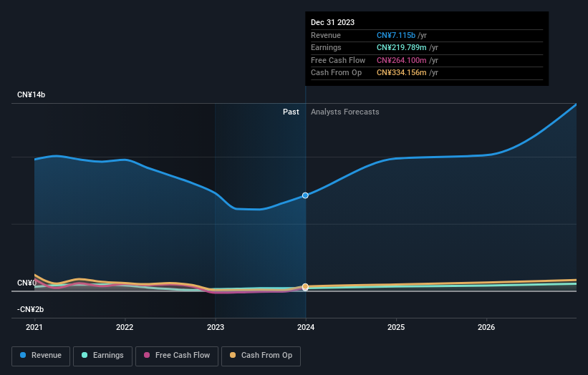588x375 pixels.
Task: Select the 2026 x-axis label
Action: click(x=486, y=327)
